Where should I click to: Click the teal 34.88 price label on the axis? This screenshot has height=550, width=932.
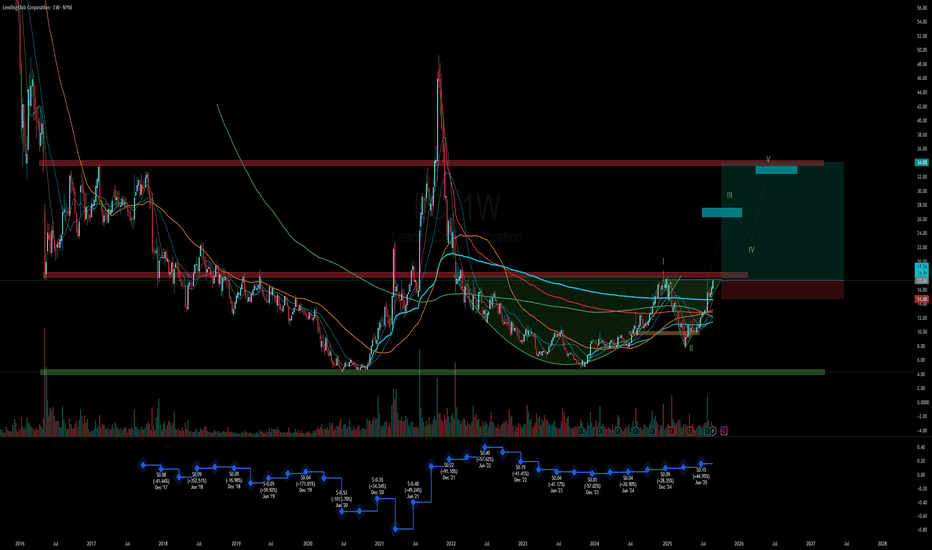coord(922,162)
